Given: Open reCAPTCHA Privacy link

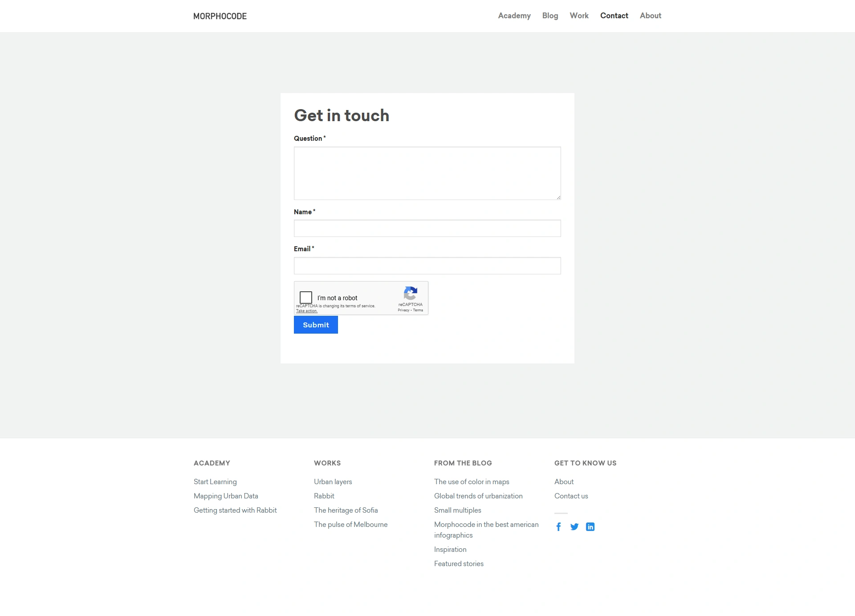Looking at the screenshot, I should (403, 310).
